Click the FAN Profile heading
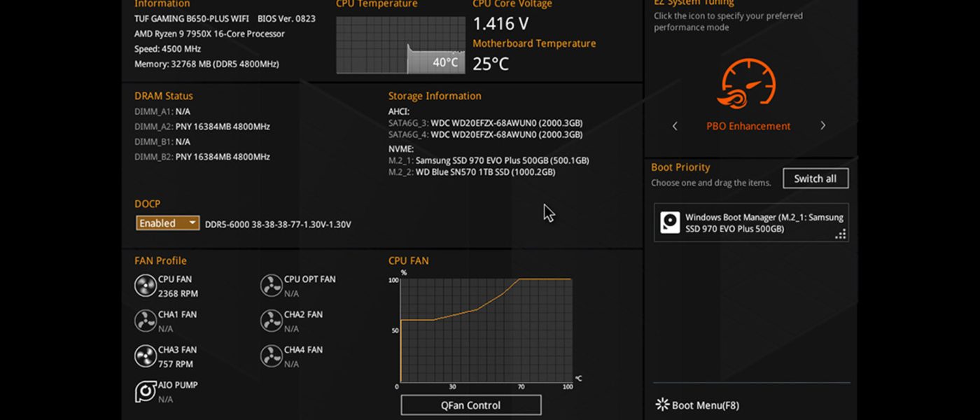This screenshot has height=420, width=980. (160, 260)
